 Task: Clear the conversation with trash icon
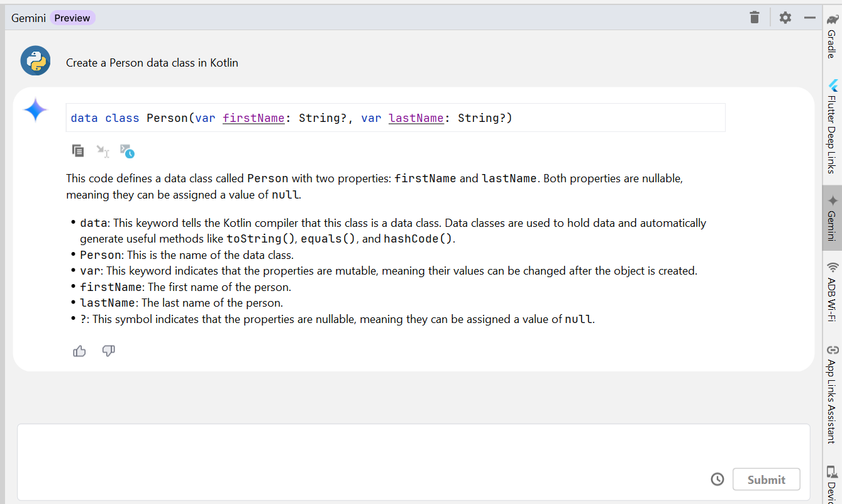(754, 17)
